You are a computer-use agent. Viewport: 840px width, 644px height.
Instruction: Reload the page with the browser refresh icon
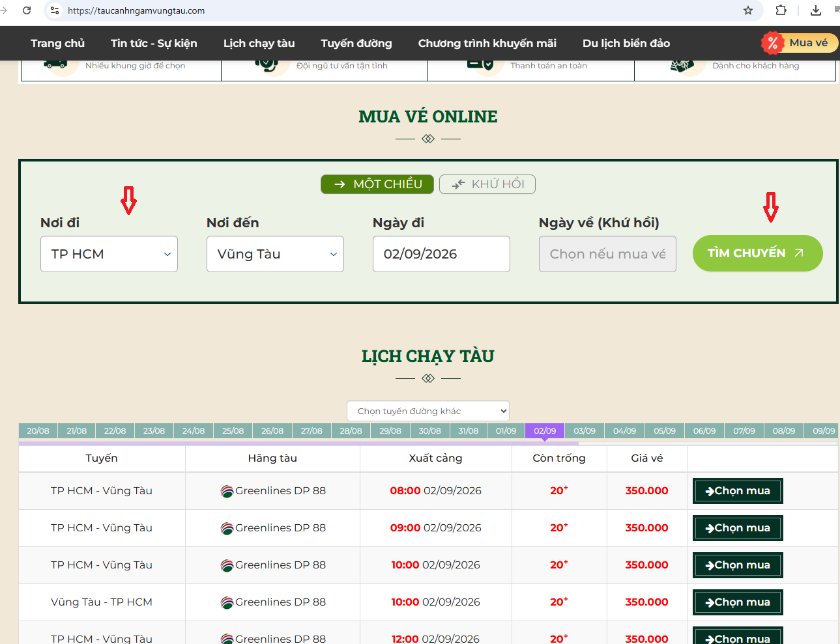(x=27, y=10)
